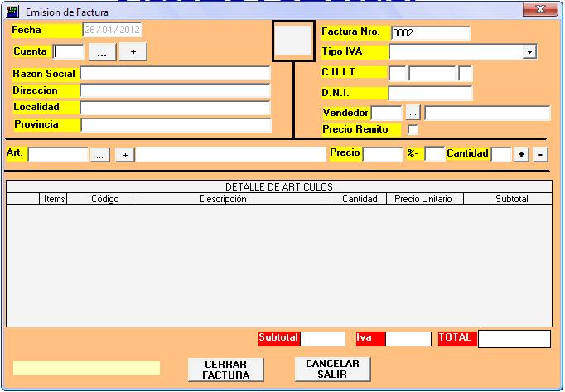This screenshot has height=392, width=565.
Task: Add item with Cantidad plus button
Action: (521, 154)
